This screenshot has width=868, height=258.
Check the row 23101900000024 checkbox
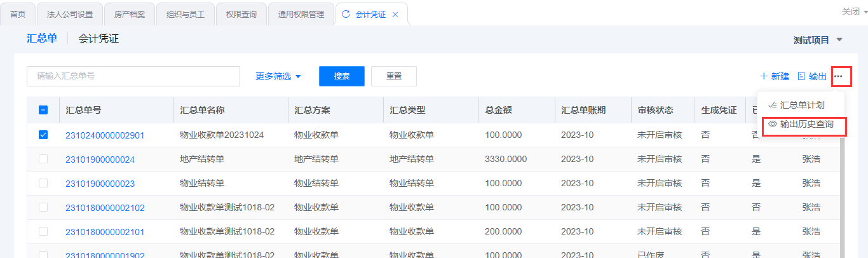(x=43, y=159)
